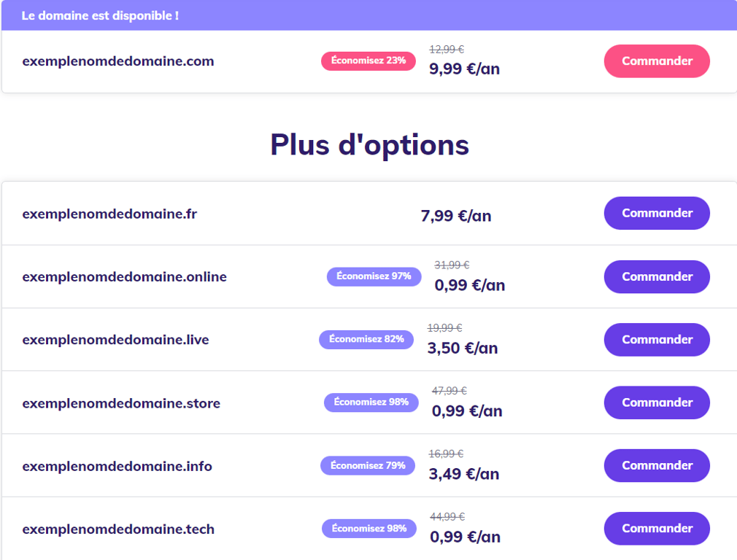Click Commander for exemplenomdedomaine.info
This screenshot has width=737, height=560.
[656, 465]
